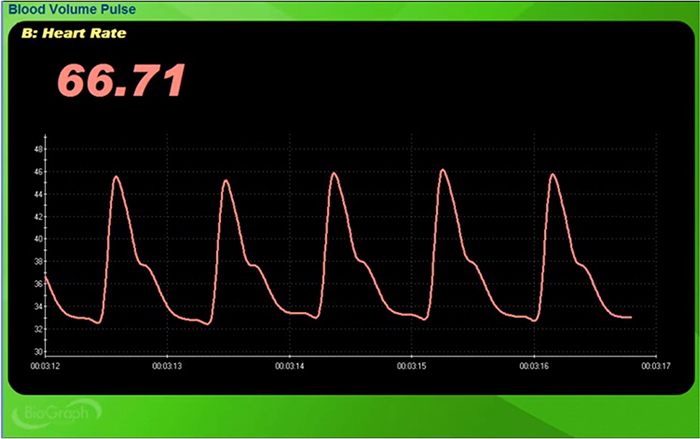Select the 66.71 heart rate readout
Image resolution: width=700 pixels, height=439 pixels.
(122, 81)
